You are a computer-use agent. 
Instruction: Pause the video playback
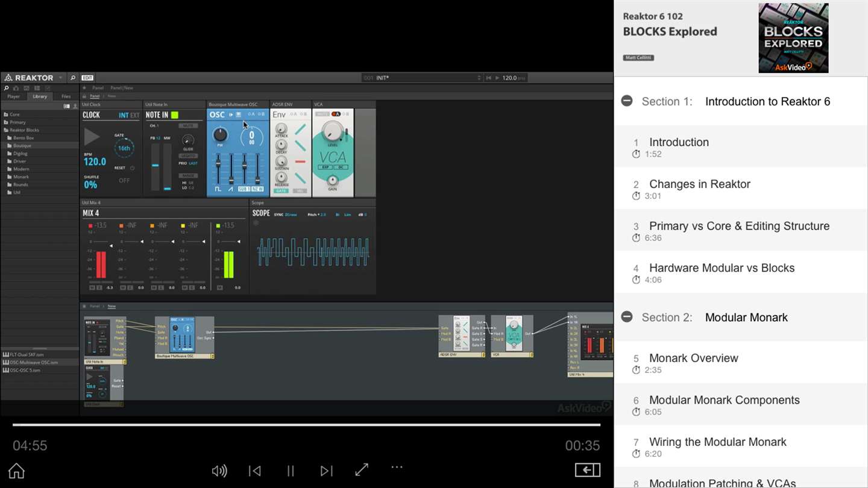[x=290, y=471]
